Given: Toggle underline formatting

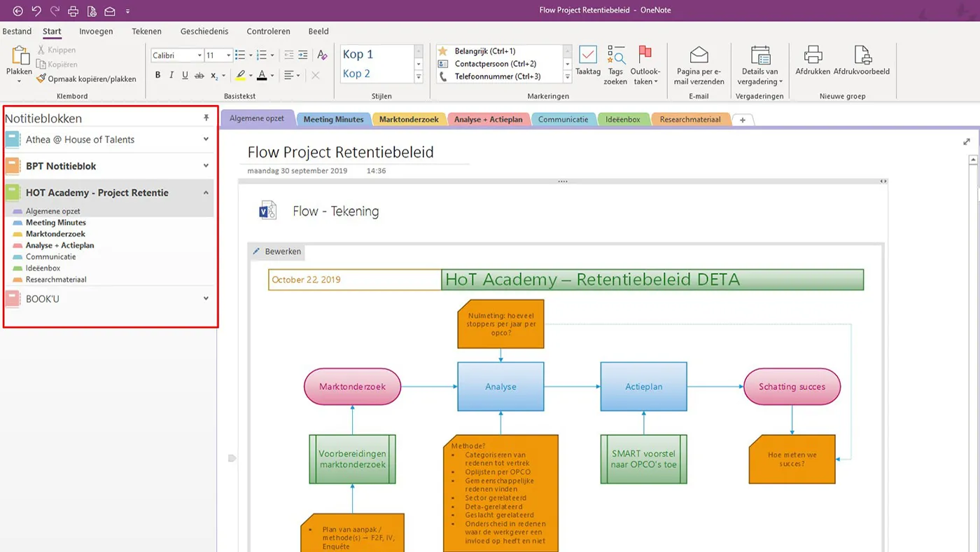Looking at the screenshot, I should (x=185, y=75).
